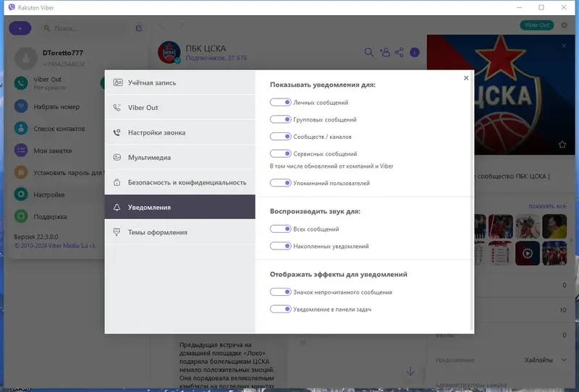The height and width of the screenshot is (392, 579).
Task: Click the bell icon for Уведомления
Action: (x=117, y=207)
